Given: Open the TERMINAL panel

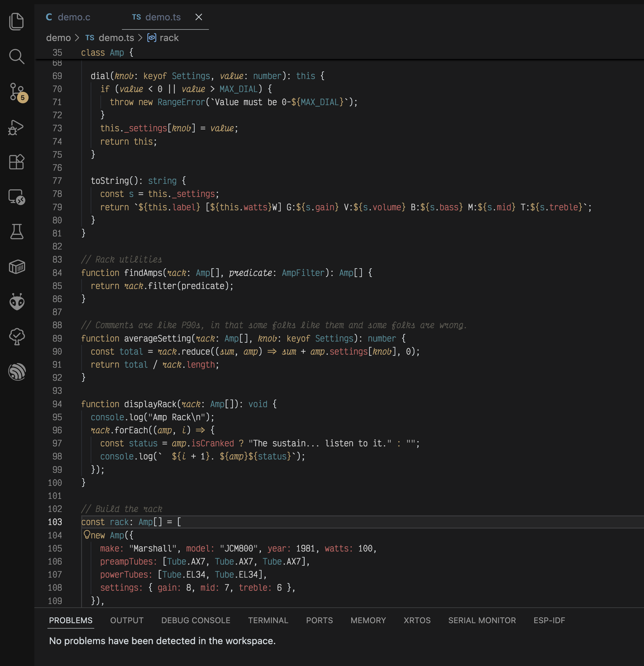Looking at the screenshot, I should point(268,620).
